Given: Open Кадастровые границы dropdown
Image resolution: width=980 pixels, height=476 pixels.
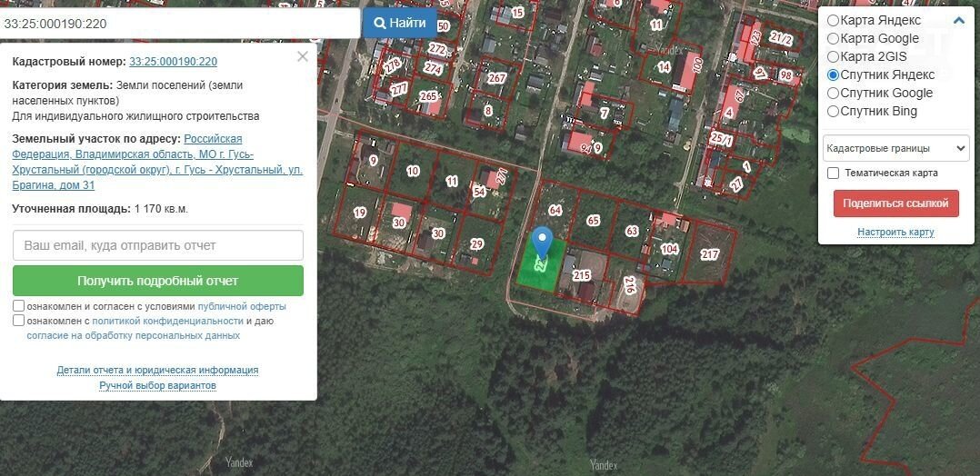Looking at the screenshot, I should point(895,149).
